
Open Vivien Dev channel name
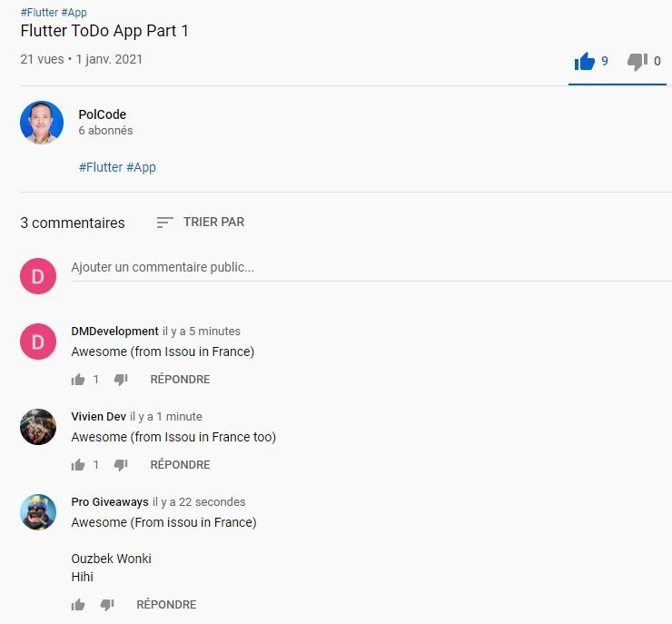click(x=99, y=417)
